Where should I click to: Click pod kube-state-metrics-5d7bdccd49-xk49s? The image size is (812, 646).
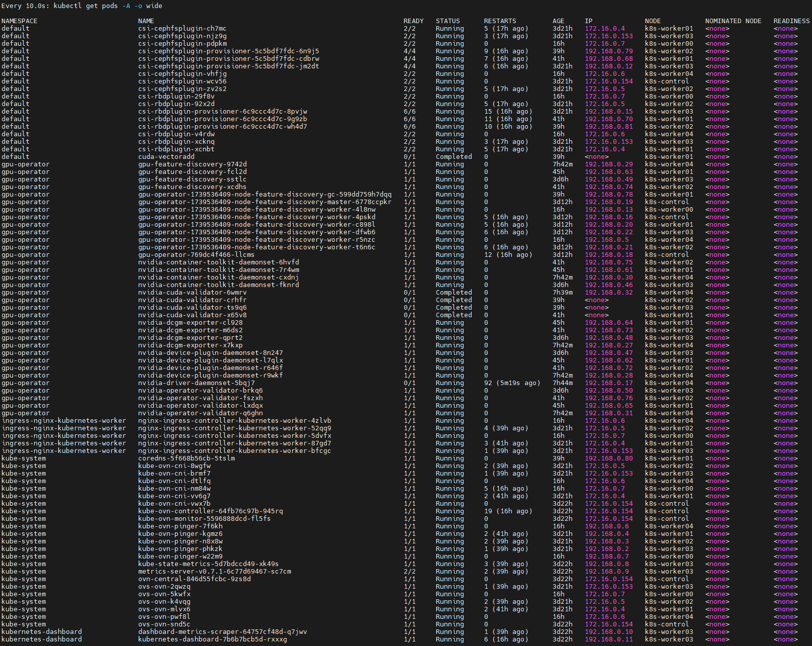point(208,564)
